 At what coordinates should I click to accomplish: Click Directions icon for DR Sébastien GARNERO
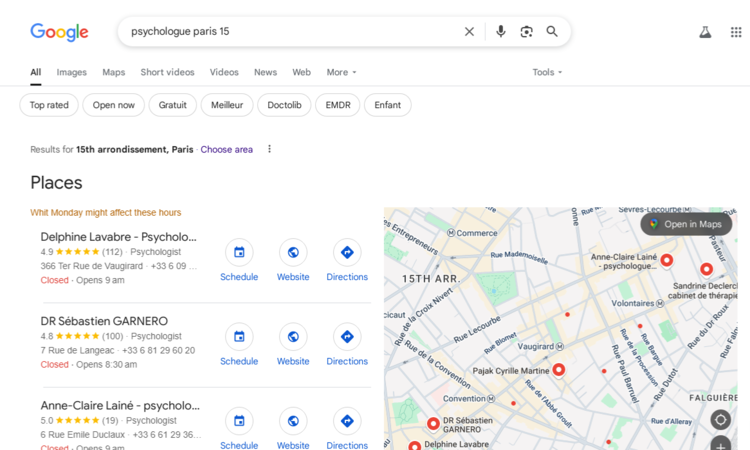(347, 337)
